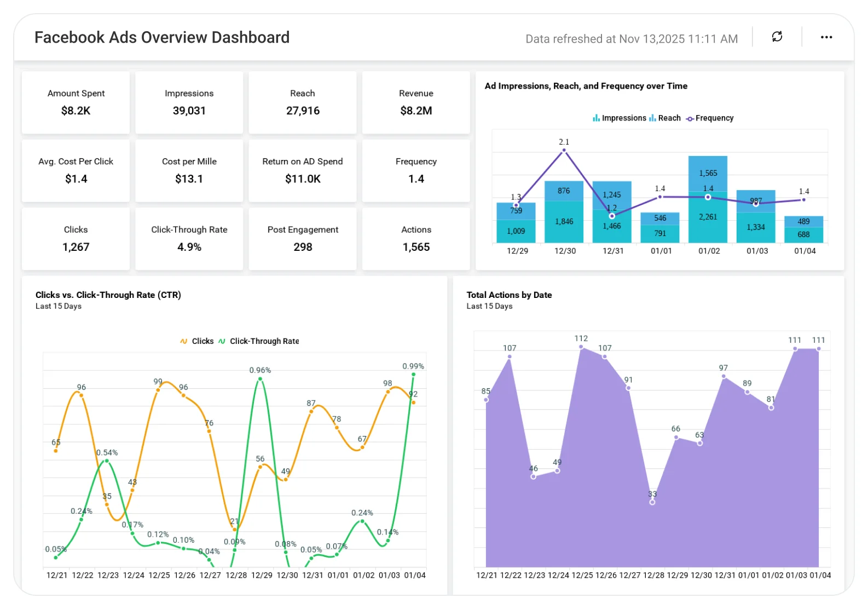Click Last 15 Days under Clicks vs. CTR
The width and height of the screenshot is (868, 609).
click(59, 306)
